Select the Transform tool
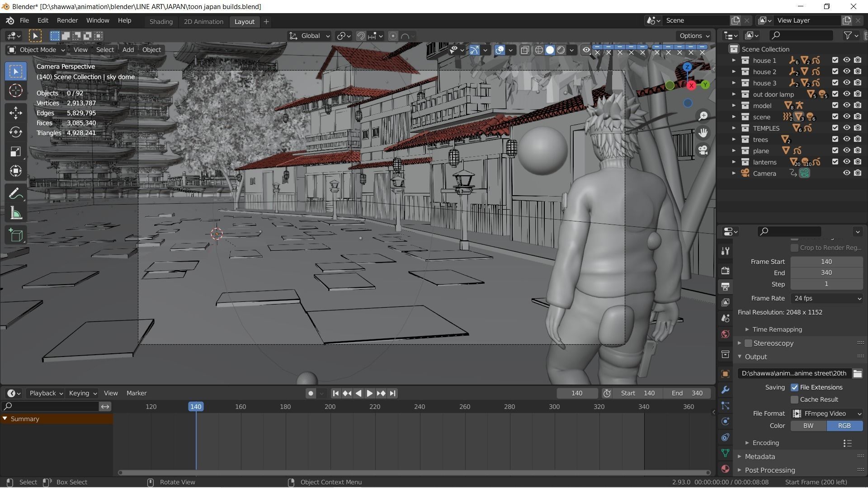Image resolution: width=868 pixels, height=488 pixels. [16, 171]
